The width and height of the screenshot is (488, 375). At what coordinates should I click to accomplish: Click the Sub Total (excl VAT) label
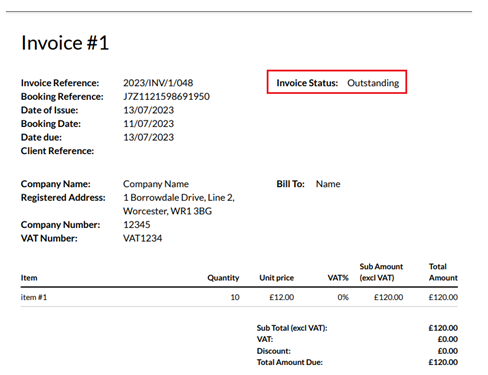pyautogui.click(x=292, y=328)
